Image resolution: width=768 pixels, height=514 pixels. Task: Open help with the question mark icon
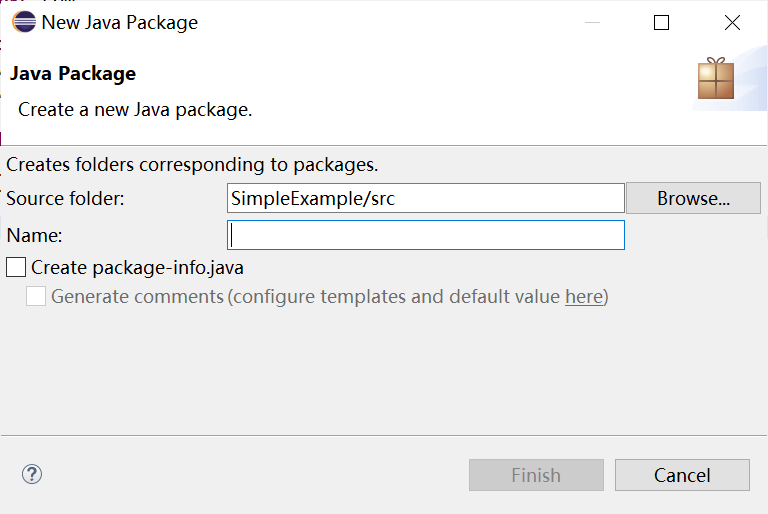coord(32,474)
